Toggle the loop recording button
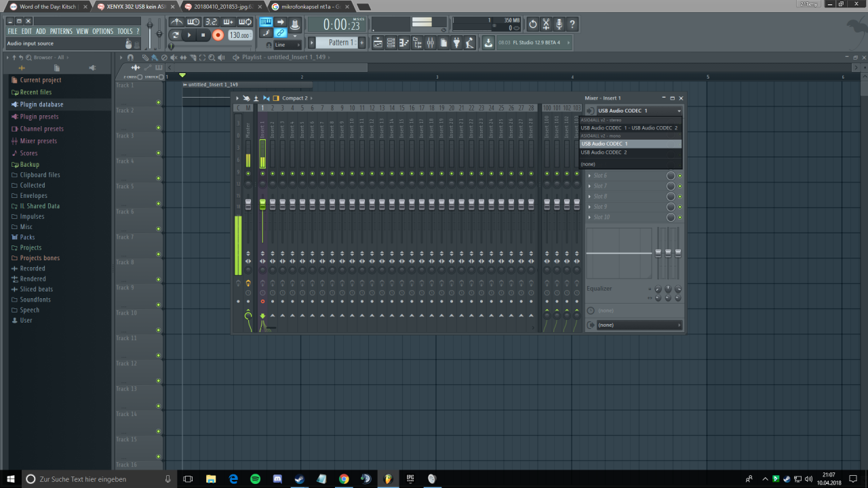Screen dimensions: 868x488 245,22
